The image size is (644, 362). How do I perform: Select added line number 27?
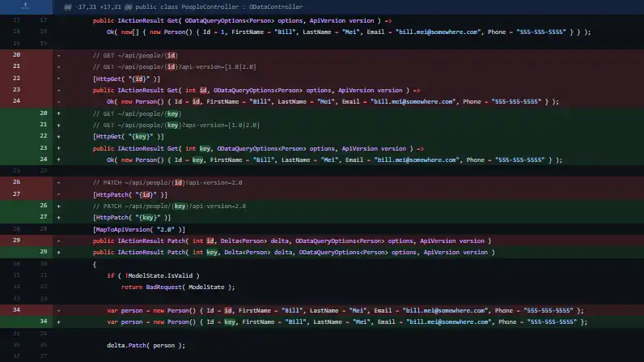coord(44,217)
